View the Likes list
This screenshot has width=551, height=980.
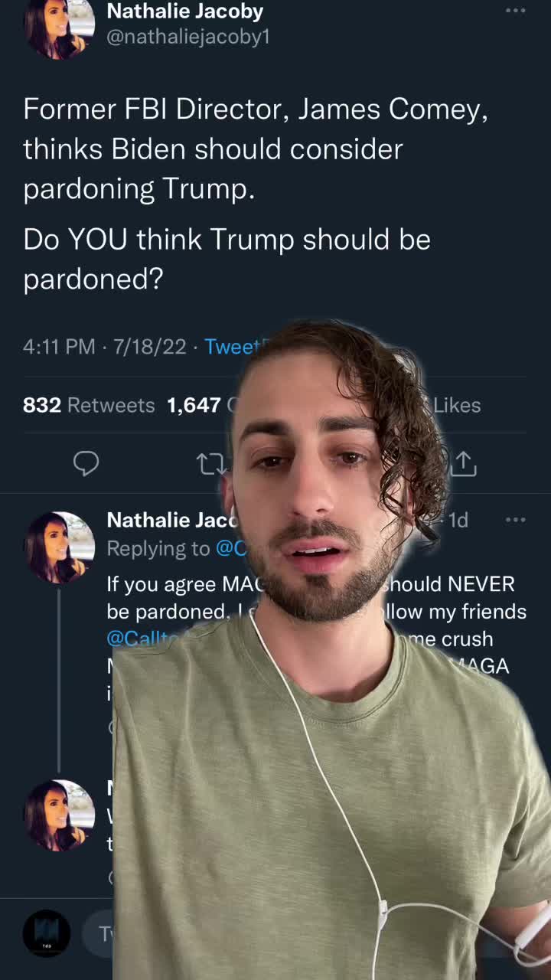pyautogui.click(x=457, y=405)
